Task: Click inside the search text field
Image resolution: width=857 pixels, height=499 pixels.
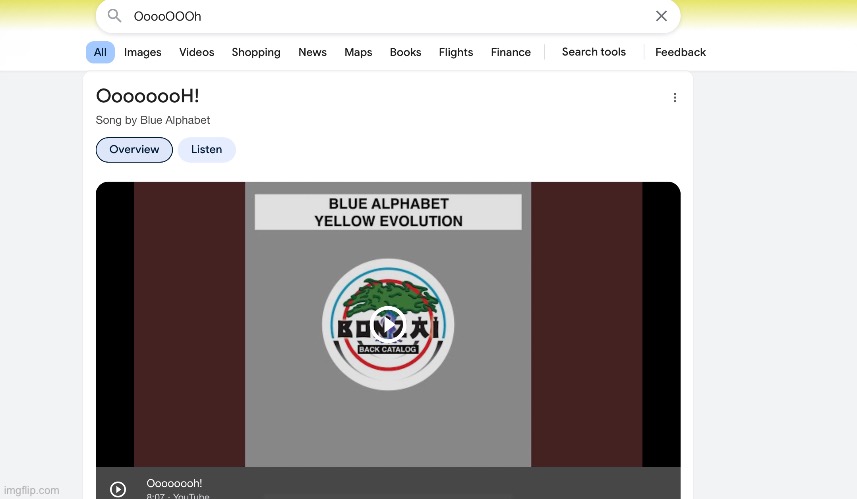Action: 380,16
